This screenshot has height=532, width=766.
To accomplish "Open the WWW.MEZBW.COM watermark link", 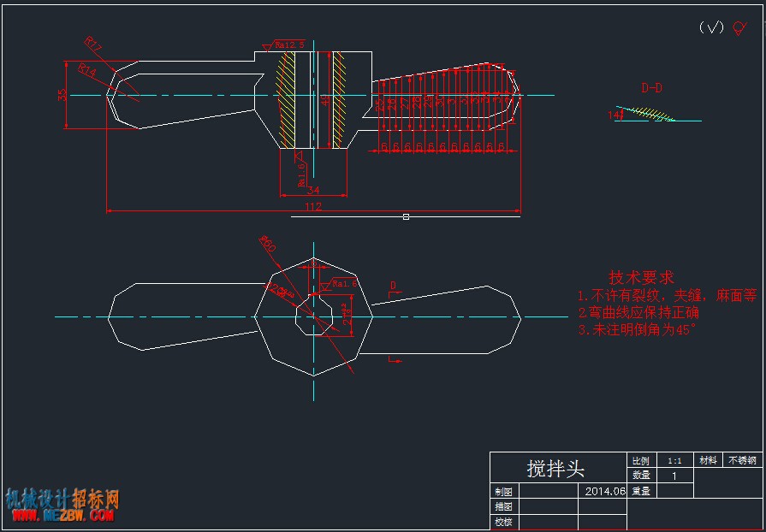I will pyautogui.click(x=63, y=516).
